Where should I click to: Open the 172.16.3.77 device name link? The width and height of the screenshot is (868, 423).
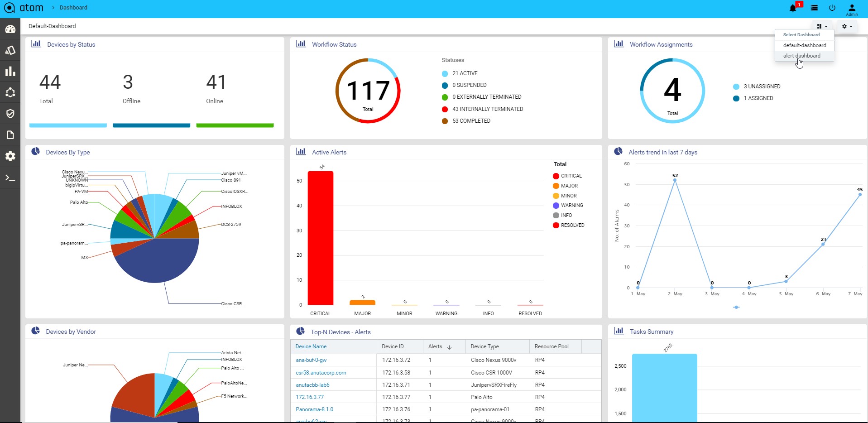click(x=310, y=397)
